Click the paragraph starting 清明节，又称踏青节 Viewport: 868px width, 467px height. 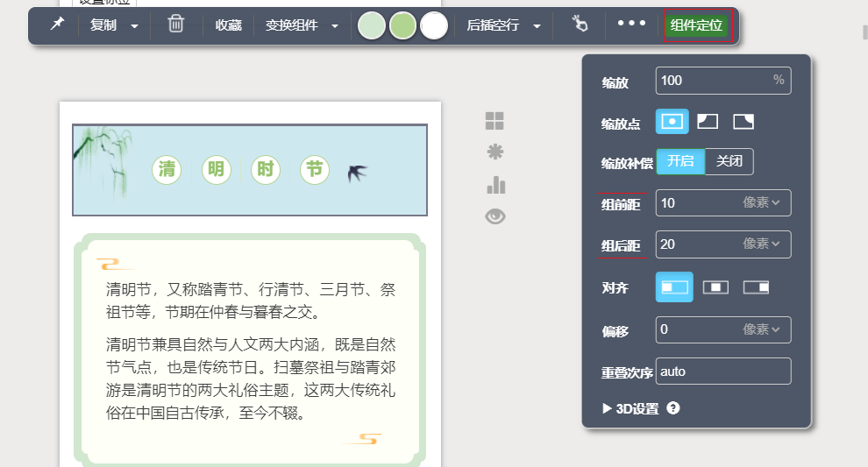[250, 301]
